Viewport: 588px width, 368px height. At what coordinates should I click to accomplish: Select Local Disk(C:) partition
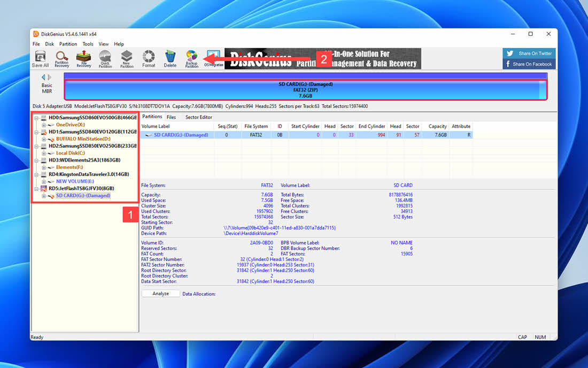click(x=71, y=153)
